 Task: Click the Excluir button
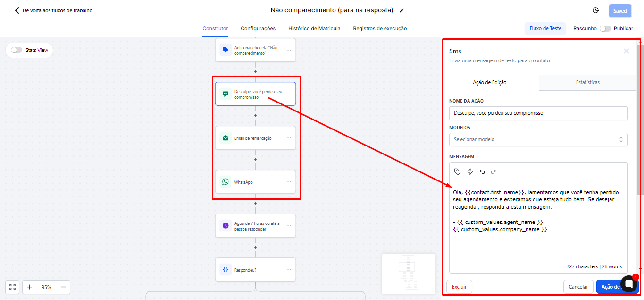459,287
